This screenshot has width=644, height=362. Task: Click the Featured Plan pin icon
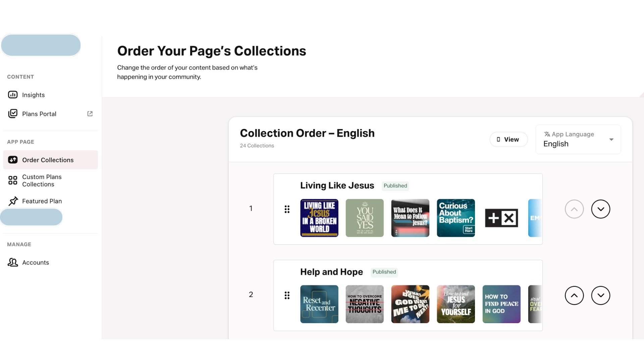click(13, 201)
